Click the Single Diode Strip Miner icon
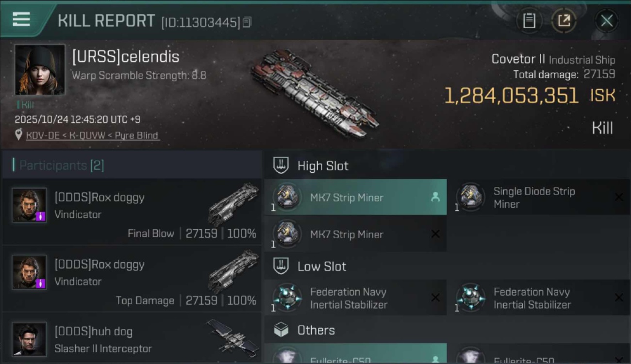 pos(470,197)
